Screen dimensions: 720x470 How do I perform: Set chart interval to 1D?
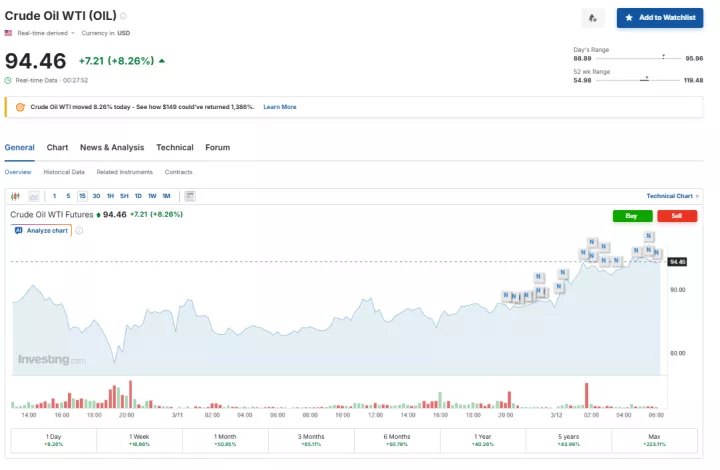pos(138,196)
